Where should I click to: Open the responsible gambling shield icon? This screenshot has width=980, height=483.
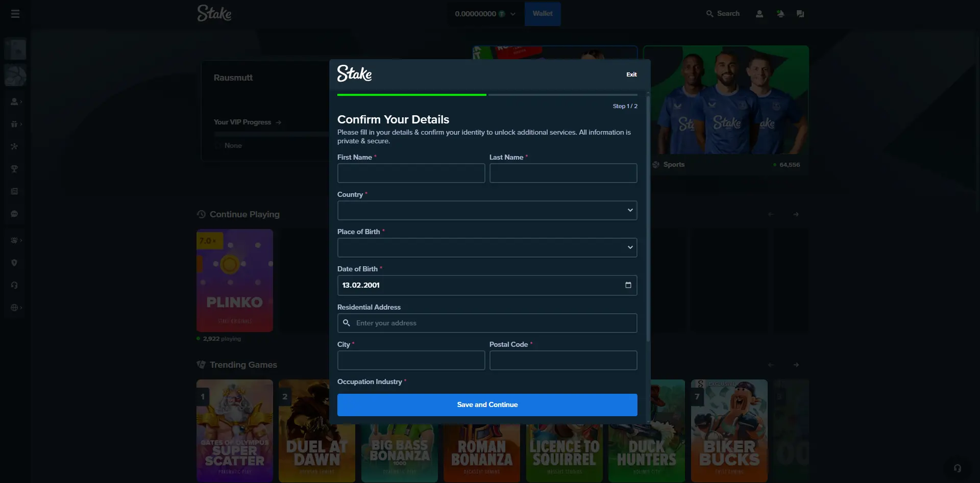pos(14,263)
